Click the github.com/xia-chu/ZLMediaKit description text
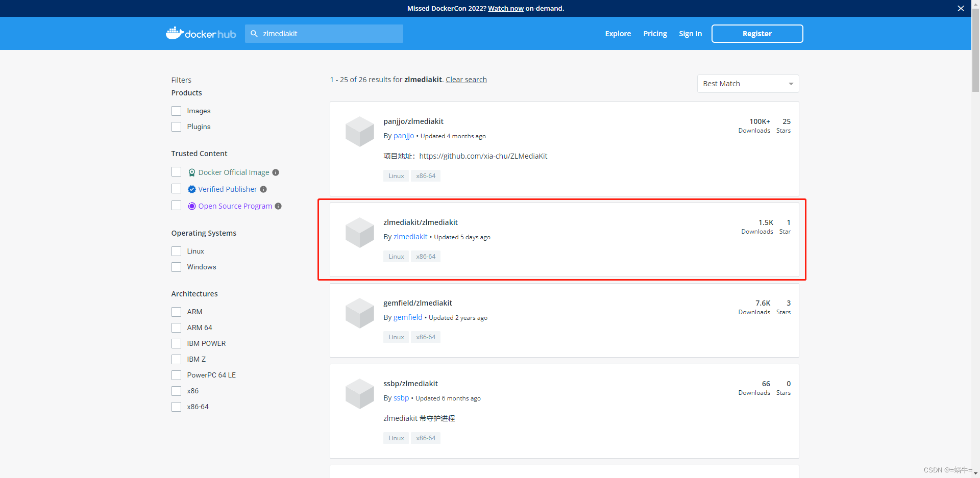The height and width of the screenshot is (478, 980). point(483,156)
